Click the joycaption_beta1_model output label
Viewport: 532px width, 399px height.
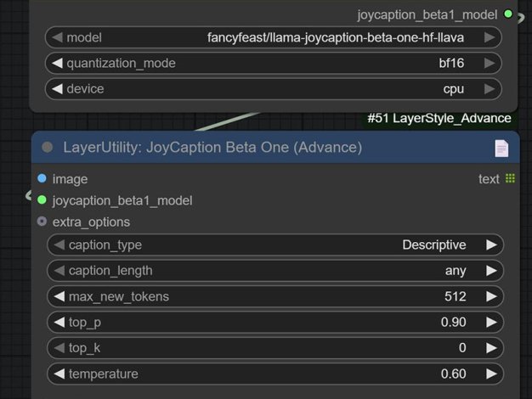[x=427, y=15]
